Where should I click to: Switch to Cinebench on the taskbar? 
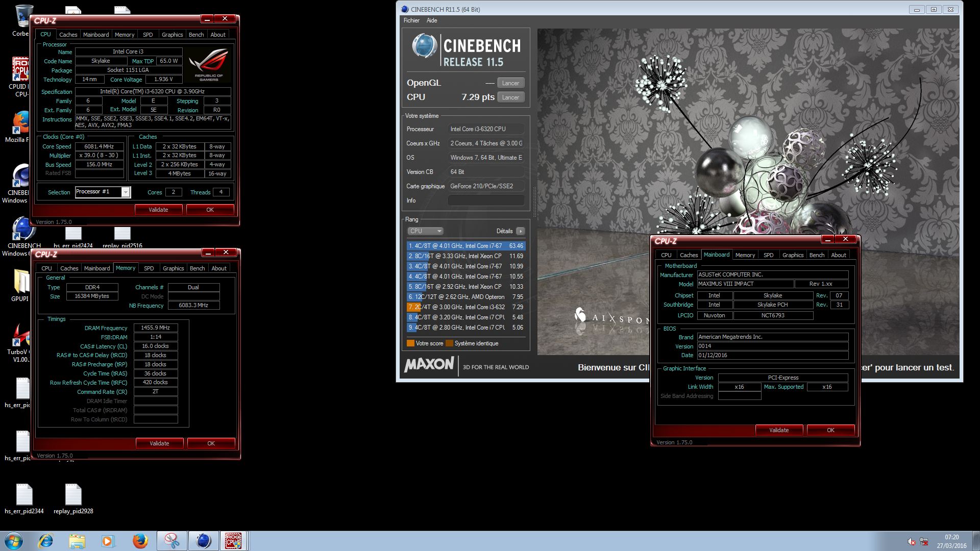tap(203, 541)
